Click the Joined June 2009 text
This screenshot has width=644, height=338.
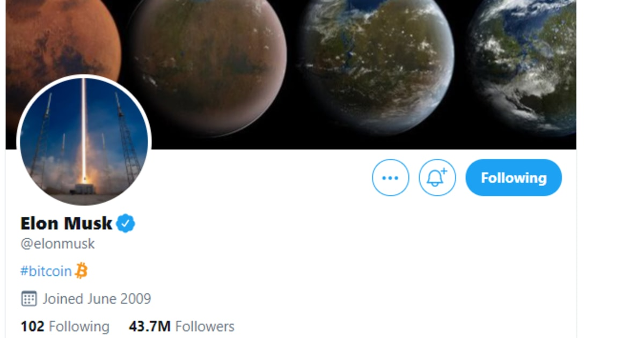coord(97,298)
